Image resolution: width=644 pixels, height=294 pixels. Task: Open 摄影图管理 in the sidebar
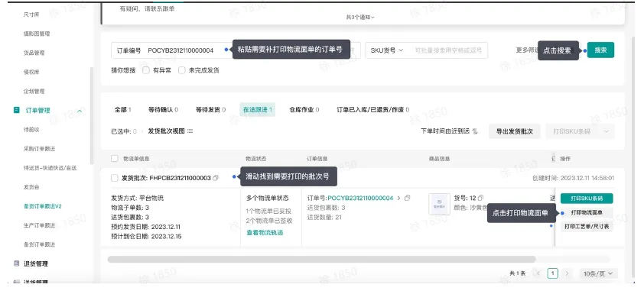pyautogui.click(x=37, y=34)
